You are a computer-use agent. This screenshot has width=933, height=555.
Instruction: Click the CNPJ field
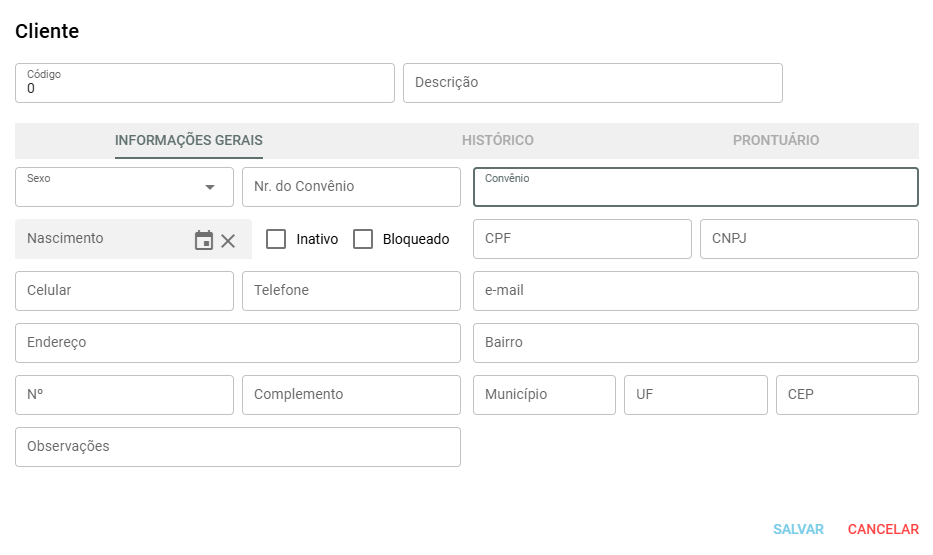tap(808, 239)
